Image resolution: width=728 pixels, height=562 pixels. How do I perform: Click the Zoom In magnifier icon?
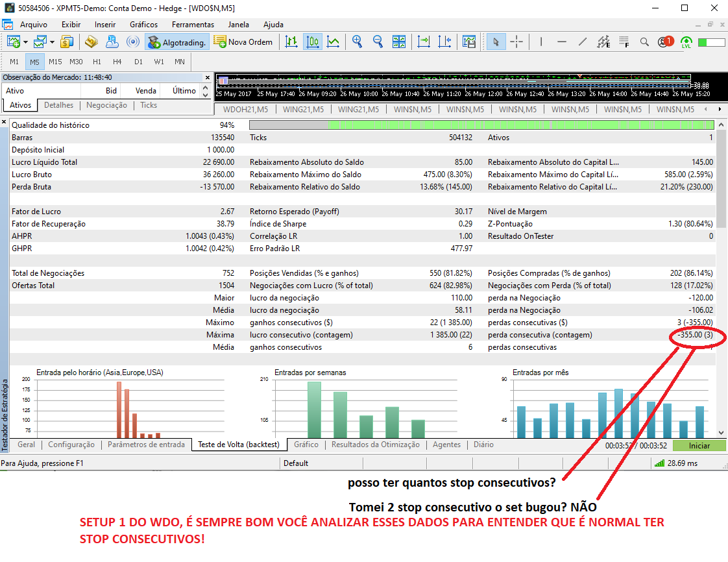tap(357, 42)
